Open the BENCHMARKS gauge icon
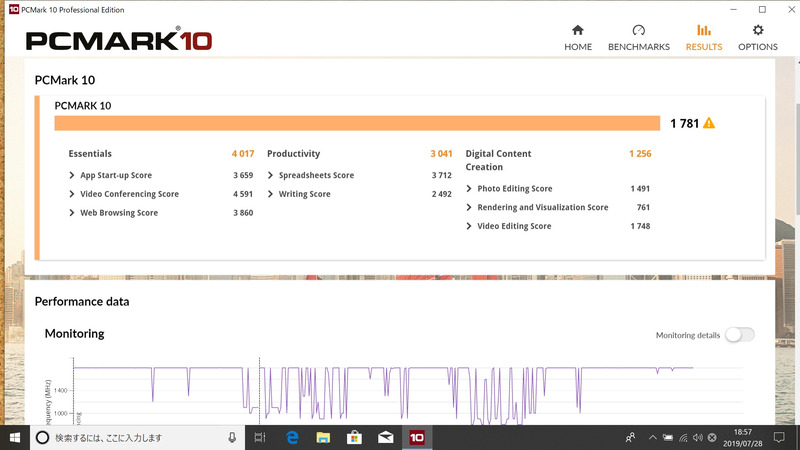 coord(638,31)
